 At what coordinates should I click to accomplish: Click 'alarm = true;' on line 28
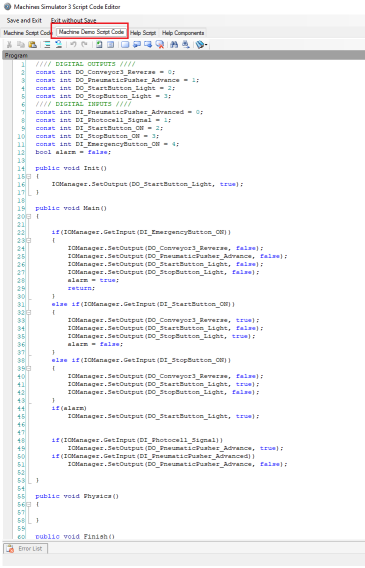93,280
